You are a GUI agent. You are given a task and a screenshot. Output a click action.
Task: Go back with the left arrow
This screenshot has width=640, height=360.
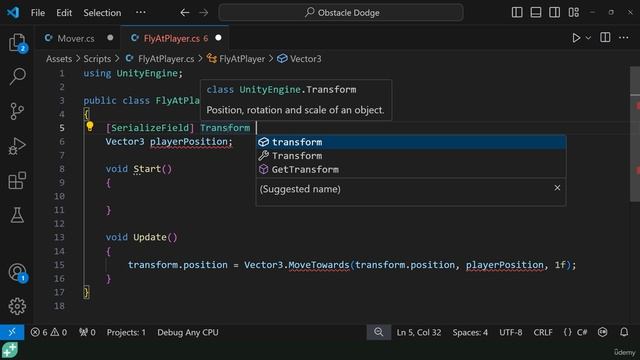[185, 13]
